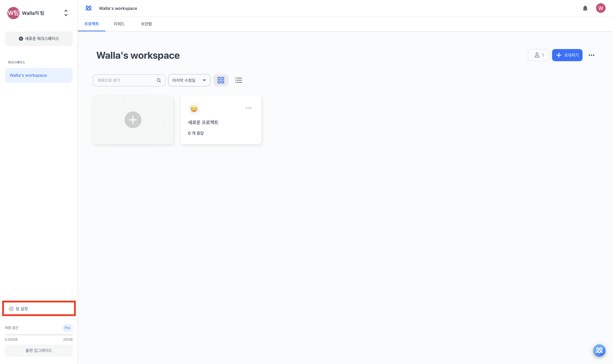Open the 마지막 수정일 sort dropdown
The height and width of the screenshot is (364, 613).
[x=189, y=80]
